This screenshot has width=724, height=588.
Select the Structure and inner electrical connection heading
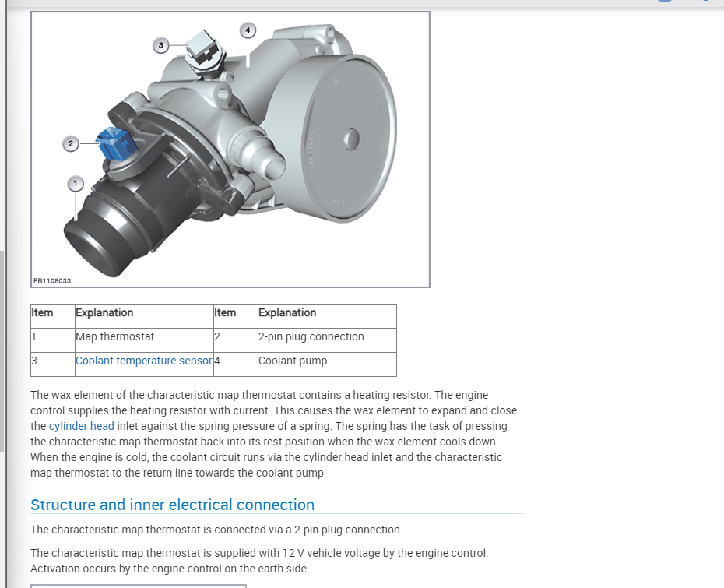coord(172,505)
